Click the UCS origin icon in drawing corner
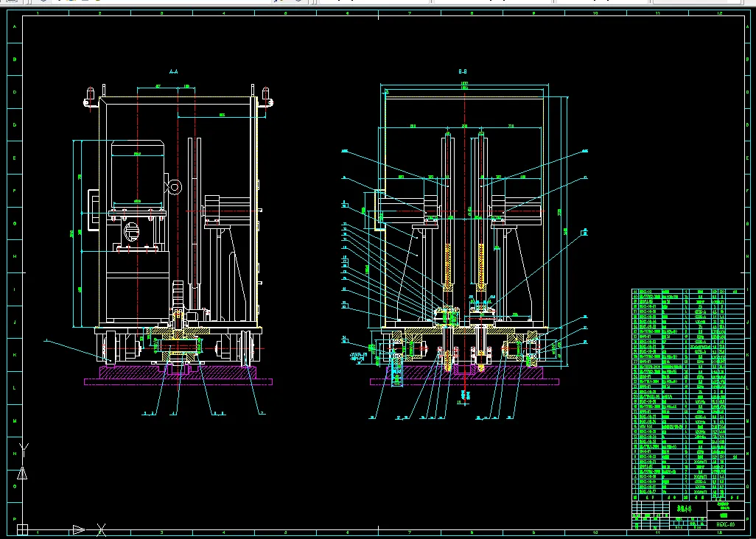Viewport: 756px width, 539px height. (23, 529)
